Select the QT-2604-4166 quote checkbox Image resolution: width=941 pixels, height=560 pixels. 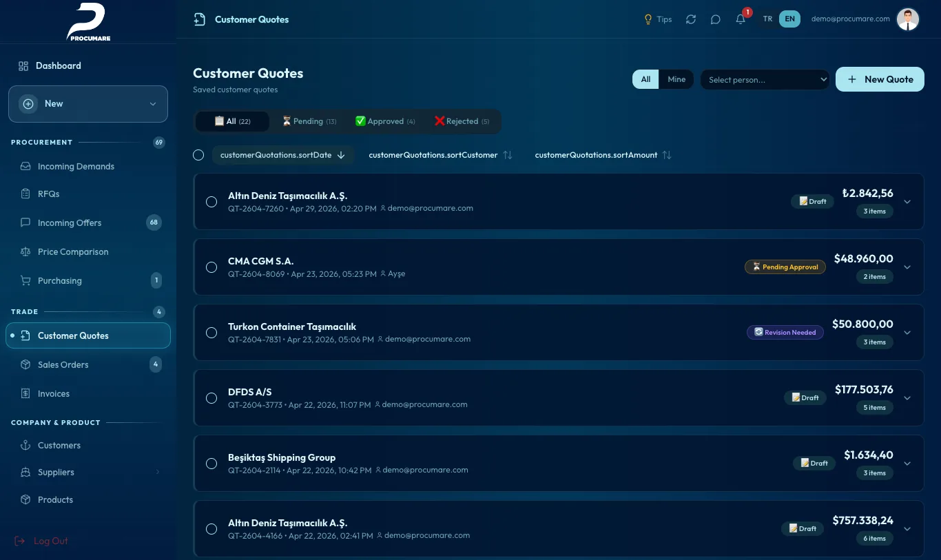pyautogui.click(x=211, y=529)
